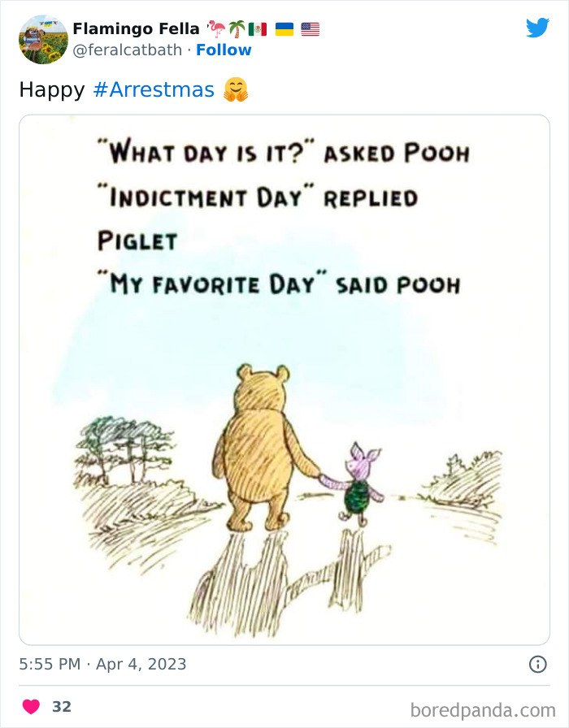This screenshot has width=569, height=728.
Task: Open the 5:55 PM Apr 4, 2023 timestamp
Action: 103,664
